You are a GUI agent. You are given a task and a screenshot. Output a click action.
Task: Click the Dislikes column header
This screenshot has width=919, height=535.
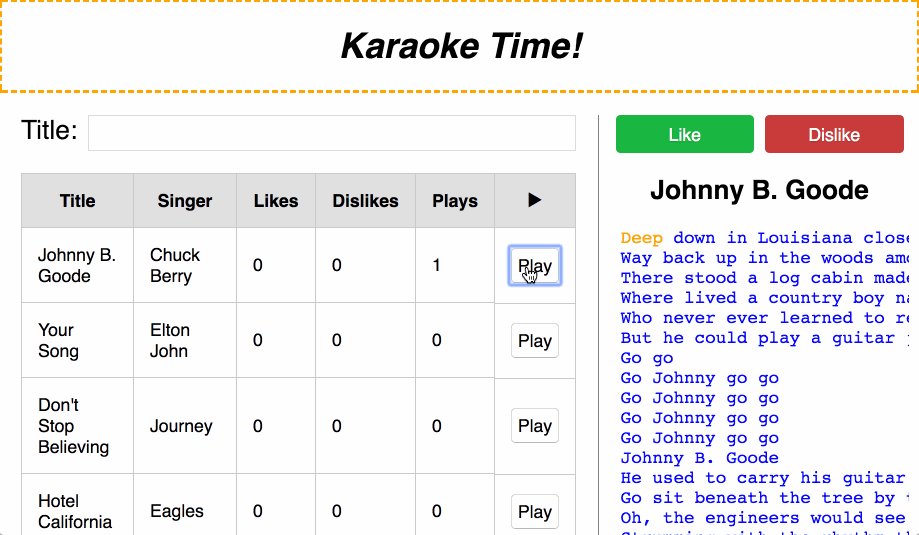tap(366, 200)
